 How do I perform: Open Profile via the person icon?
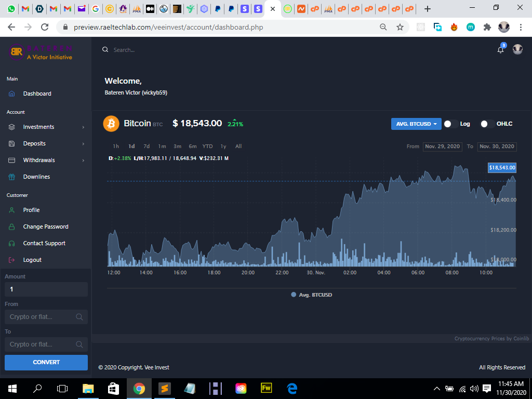[11, 210]
